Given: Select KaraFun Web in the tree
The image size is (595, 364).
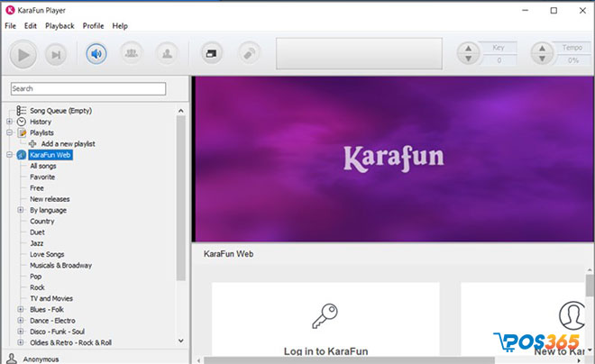Looking at the screenshot, I should pos(50,155).
